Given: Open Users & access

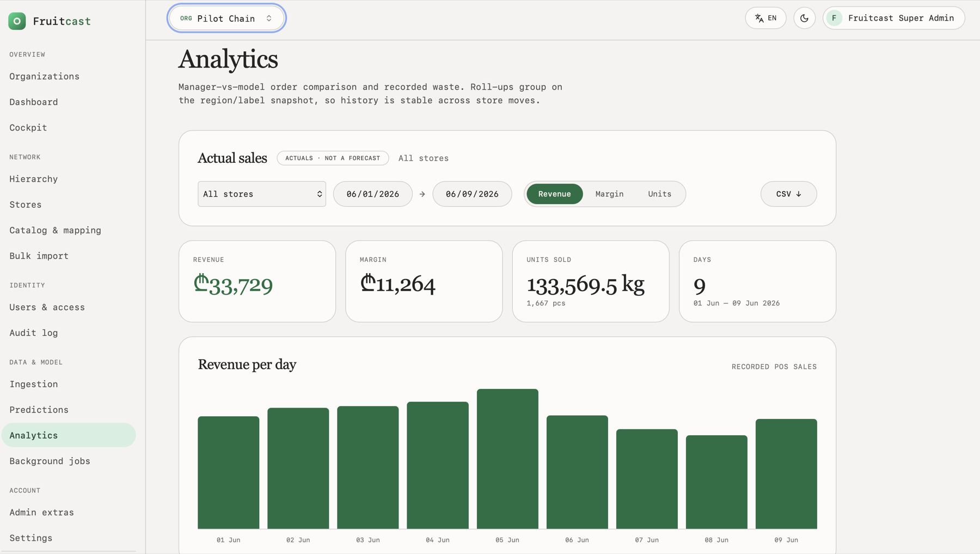Looking at the screenshot, I should point(69,307).
